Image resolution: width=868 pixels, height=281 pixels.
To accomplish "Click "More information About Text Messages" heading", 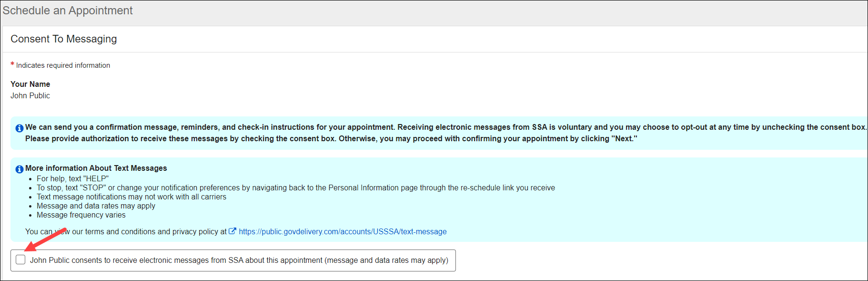I will point(96,168).
